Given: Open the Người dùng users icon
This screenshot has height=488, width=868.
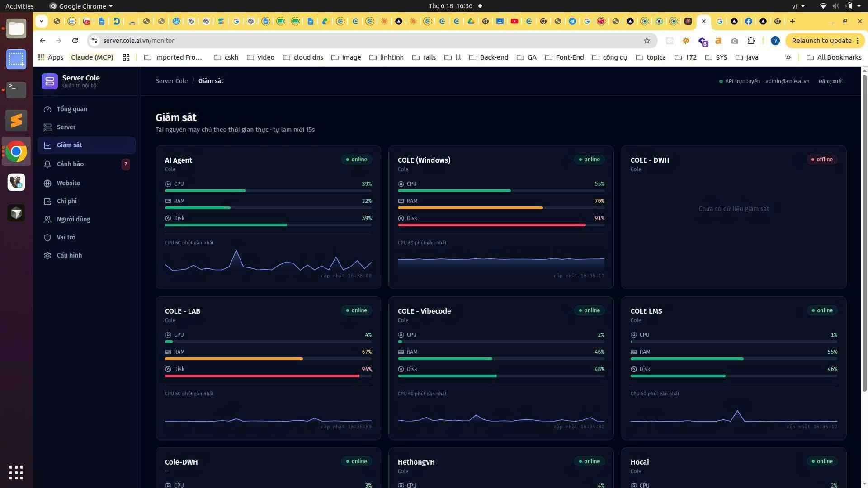Looking at the screenshot, I should point(47,219).
